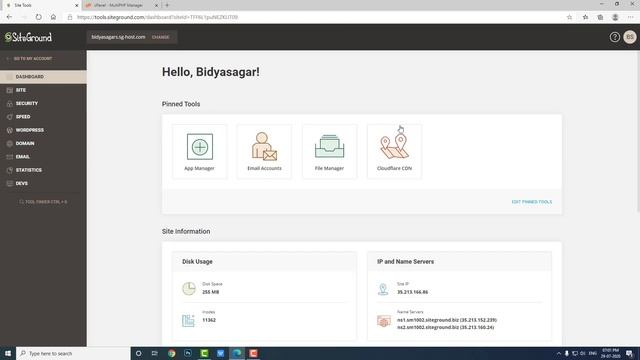Open the BS user avatar menu
This screenshot has width=640, height=360.
630,37
